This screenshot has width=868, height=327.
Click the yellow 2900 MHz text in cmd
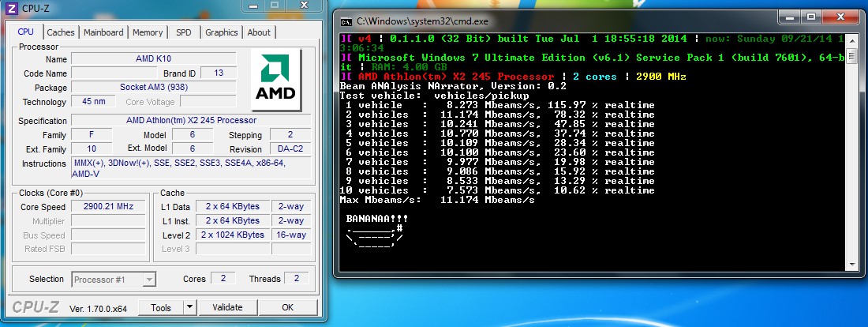click(x=661, y=77)
